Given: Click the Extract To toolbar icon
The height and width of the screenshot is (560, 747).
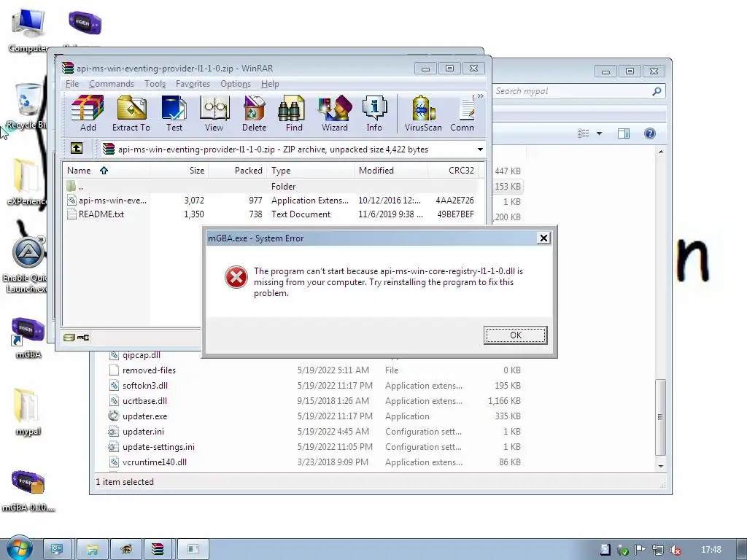Looking at the screenshot, I should (131, 113).
